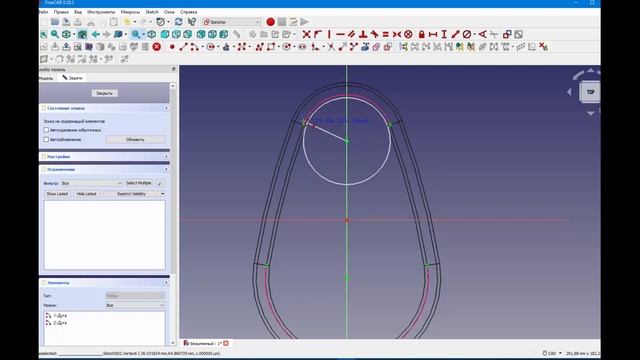
Task: Open the Sketch menu
Action: (x=152, y=12)
